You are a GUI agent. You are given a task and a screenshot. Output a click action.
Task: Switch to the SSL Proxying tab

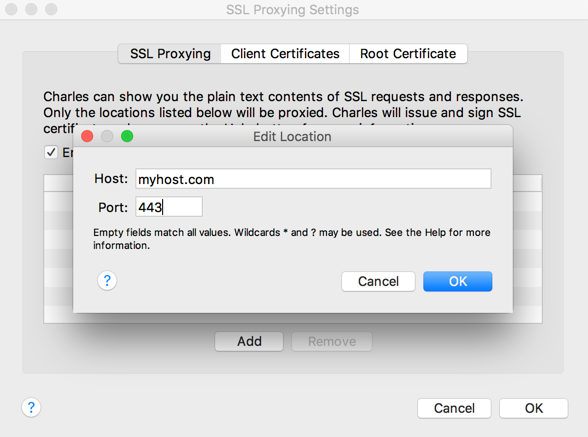point(170,54)
